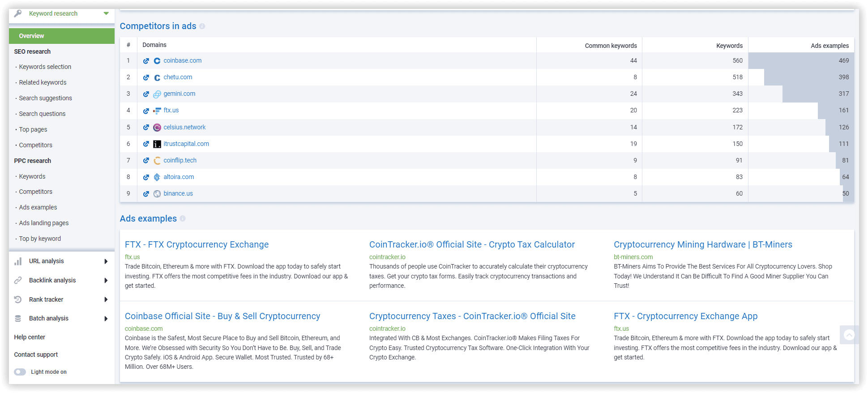Screen dimensions: 868x393
Task: Open gemini.com external link icon
Action: pyautogui.click(x=146, y=94)
